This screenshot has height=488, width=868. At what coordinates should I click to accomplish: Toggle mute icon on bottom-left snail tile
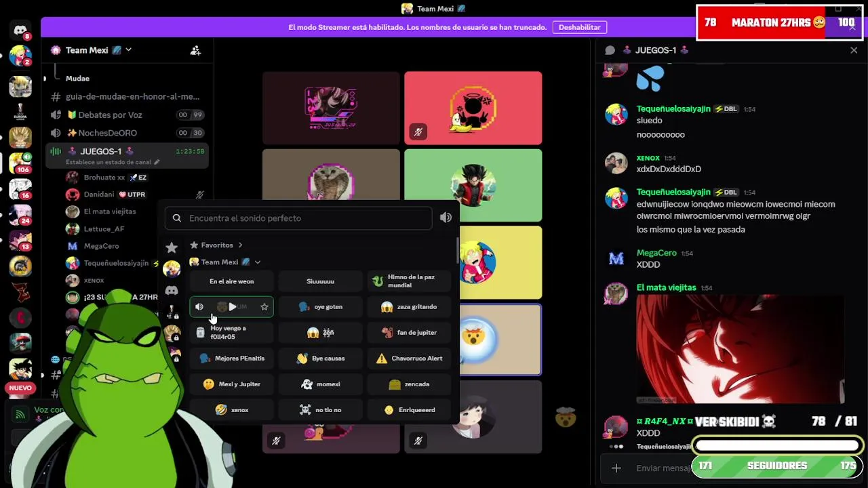[x=276, y=441]
